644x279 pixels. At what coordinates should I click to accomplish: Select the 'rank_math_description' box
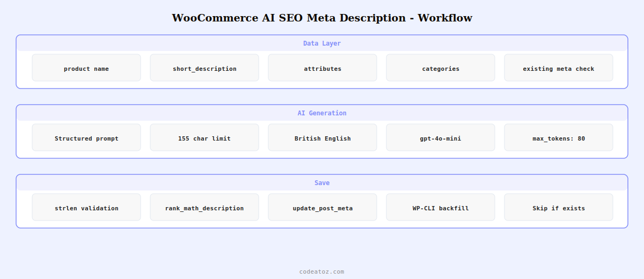coord(204,207)
